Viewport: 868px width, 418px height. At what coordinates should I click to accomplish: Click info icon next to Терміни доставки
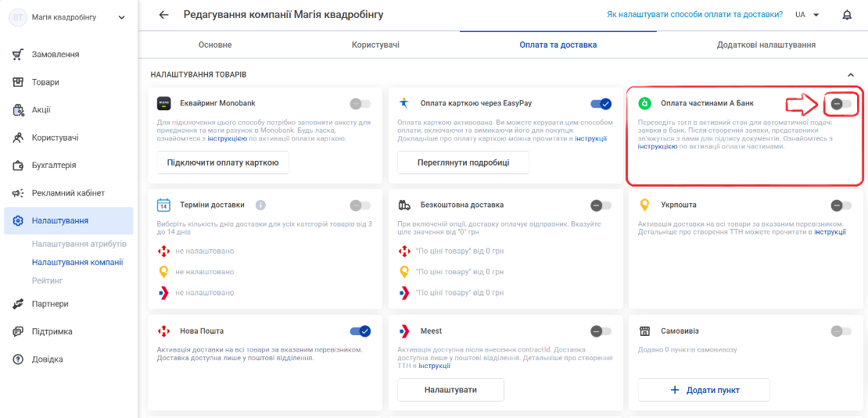tap(260, 205)
